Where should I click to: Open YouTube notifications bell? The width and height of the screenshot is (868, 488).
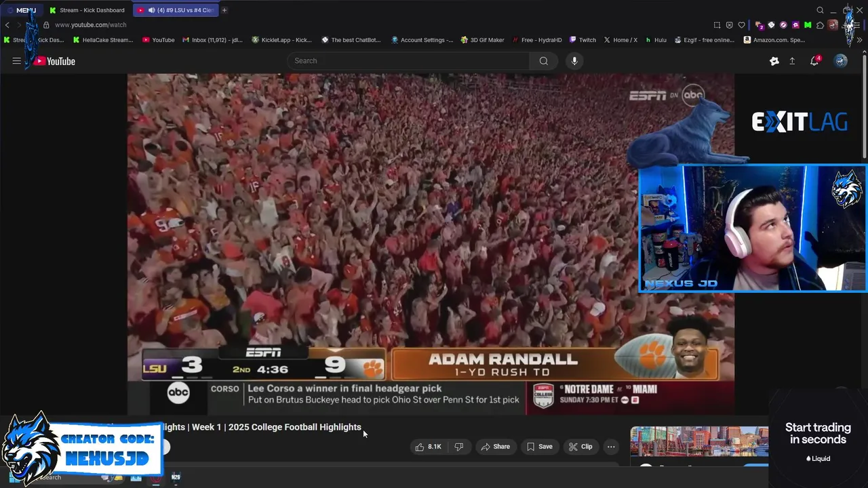(815, 61)
